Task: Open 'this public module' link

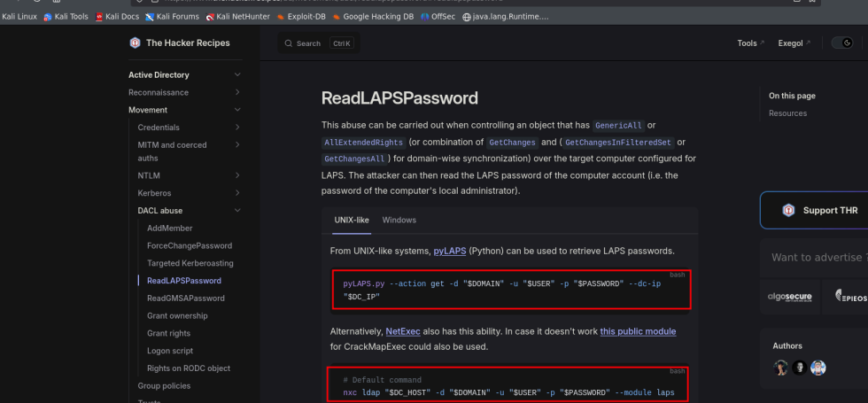Action: tap(638, 331)
